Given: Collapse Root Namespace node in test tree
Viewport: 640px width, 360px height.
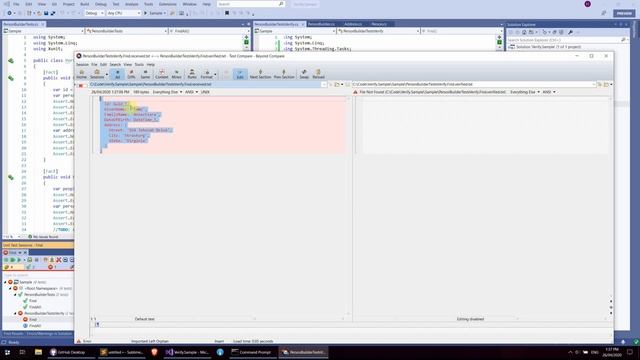Looking at the screenshot, I should tap(10, 288).
